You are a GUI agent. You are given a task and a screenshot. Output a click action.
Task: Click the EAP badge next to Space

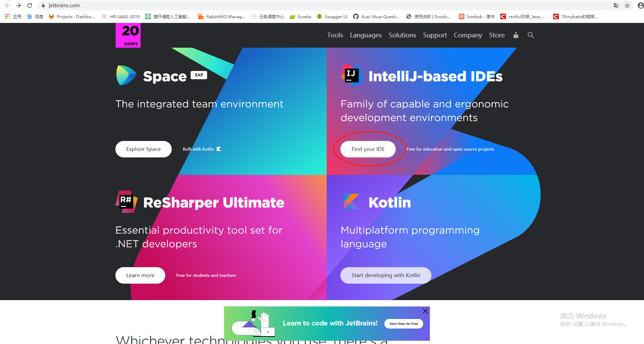click(199, 75)
